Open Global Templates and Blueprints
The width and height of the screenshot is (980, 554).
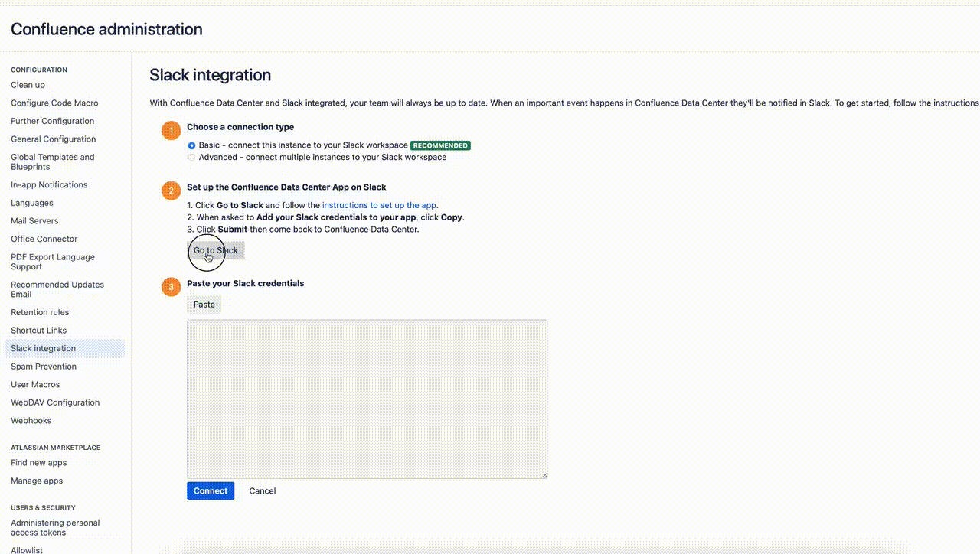click(x=53, y=162)
